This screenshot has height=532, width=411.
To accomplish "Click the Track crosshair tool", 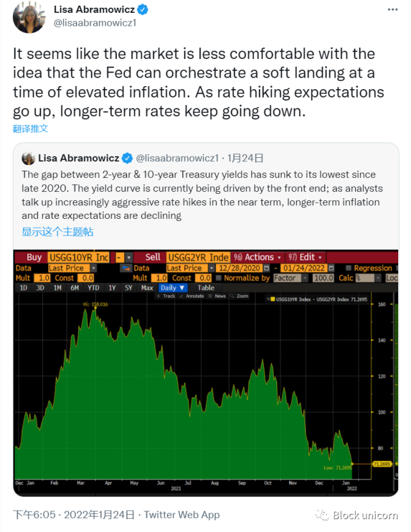I will 166,296.
